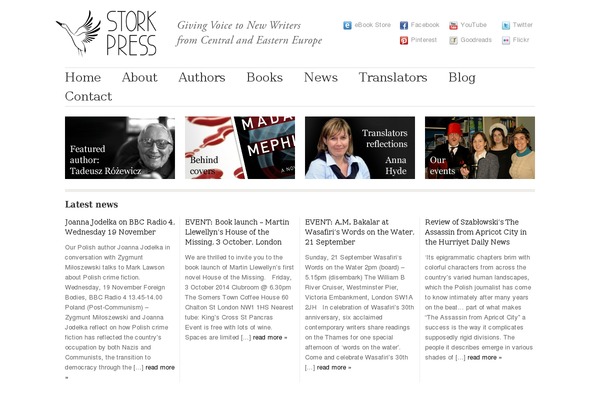Viewport: 600px width, 400px height.
Task: Click the Pinterest icon
Action: [404, 40]
